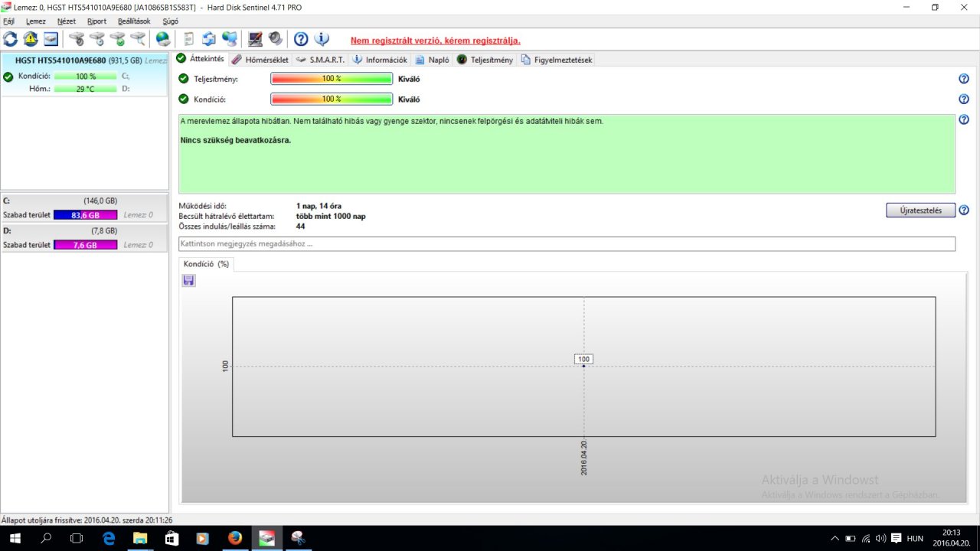Viewport: 980px width, 551px height.
Task: Click the C: drive 83,6 GB free bar
Action: [86, 215]
